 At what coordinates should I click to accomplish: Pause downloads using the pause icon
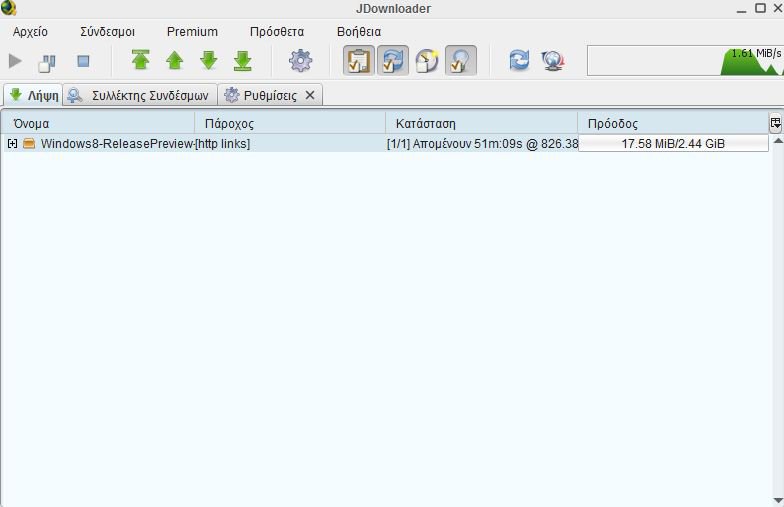[x=47, y=63]
